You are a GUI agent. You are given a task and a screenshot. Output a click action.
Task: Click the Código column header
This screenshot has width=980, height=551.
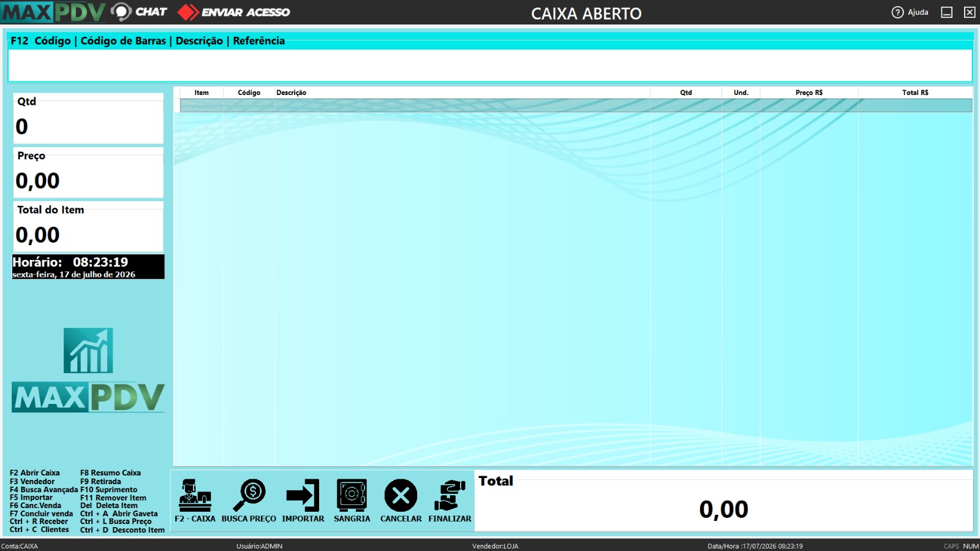coord(249,93)
